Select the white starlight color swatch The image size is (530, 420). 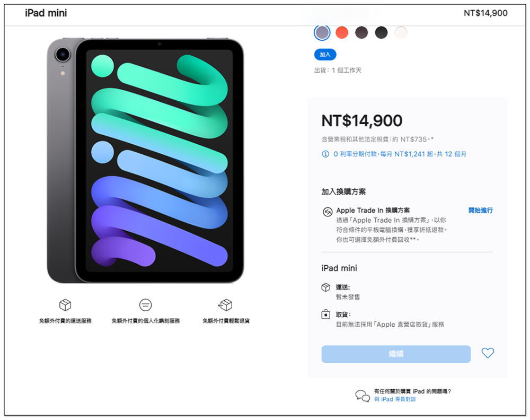pos(401,33)
